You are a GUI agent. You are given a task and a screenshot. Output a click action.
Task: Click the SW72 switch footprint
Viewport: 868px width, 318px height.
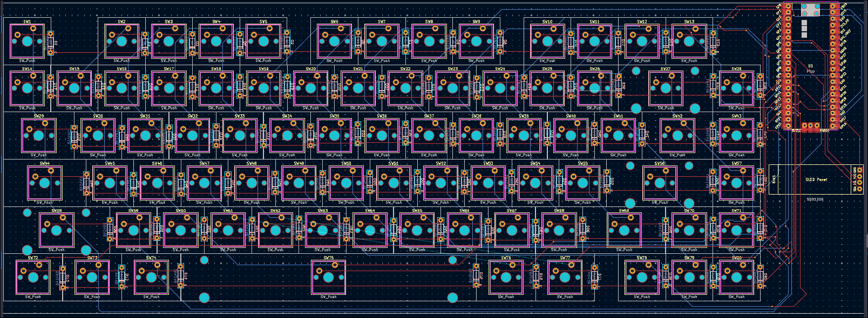tap(33, 277)
